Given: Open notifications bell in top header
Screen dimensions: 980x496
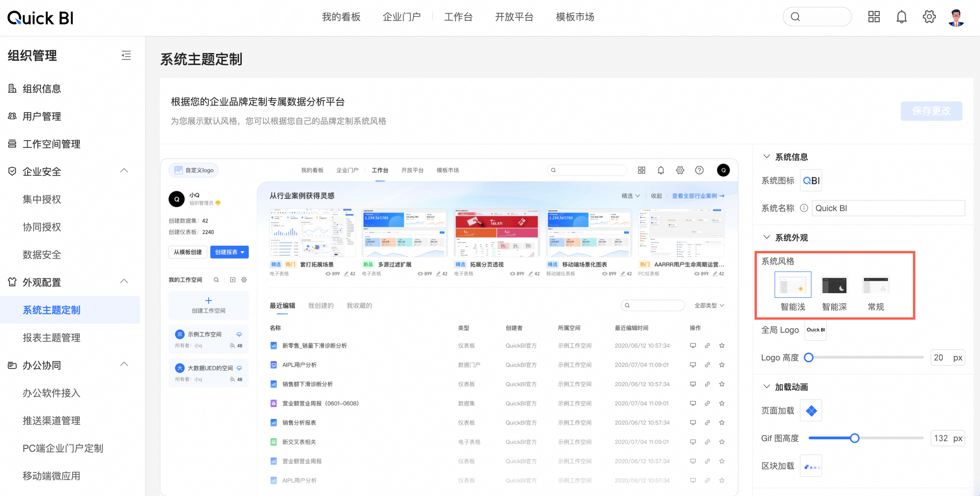Looking at the screenshot, I should (x=901, y=17).
